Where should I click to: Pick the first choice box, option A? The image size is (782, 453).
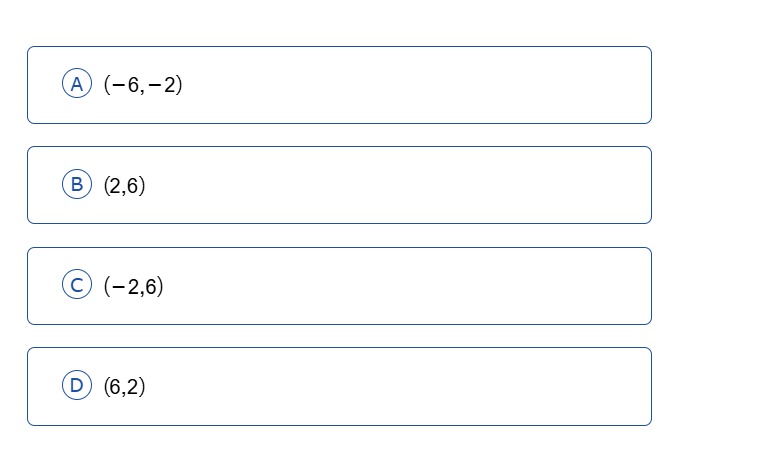pyautogui.click(x=339, y=85)
